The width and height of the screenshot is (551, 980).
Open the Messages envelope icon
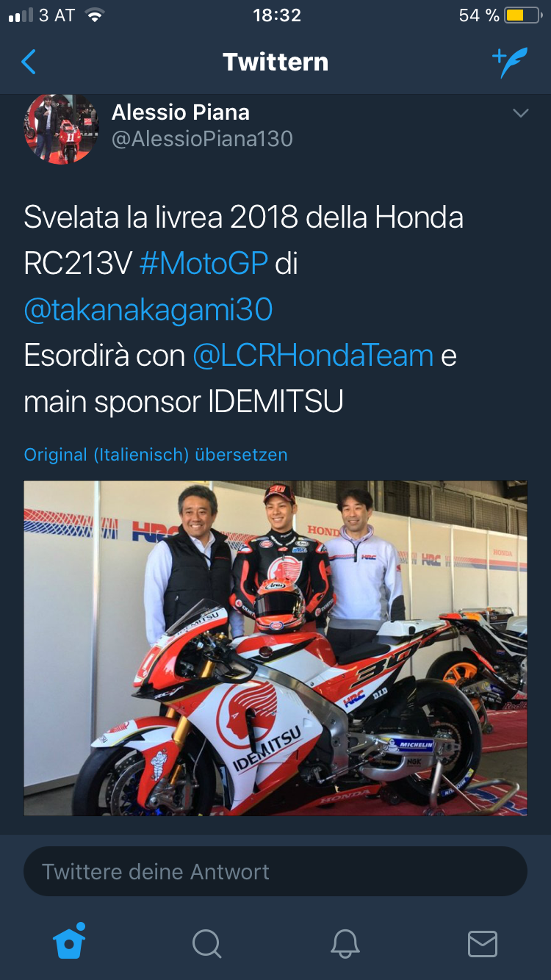coord(483,944)
